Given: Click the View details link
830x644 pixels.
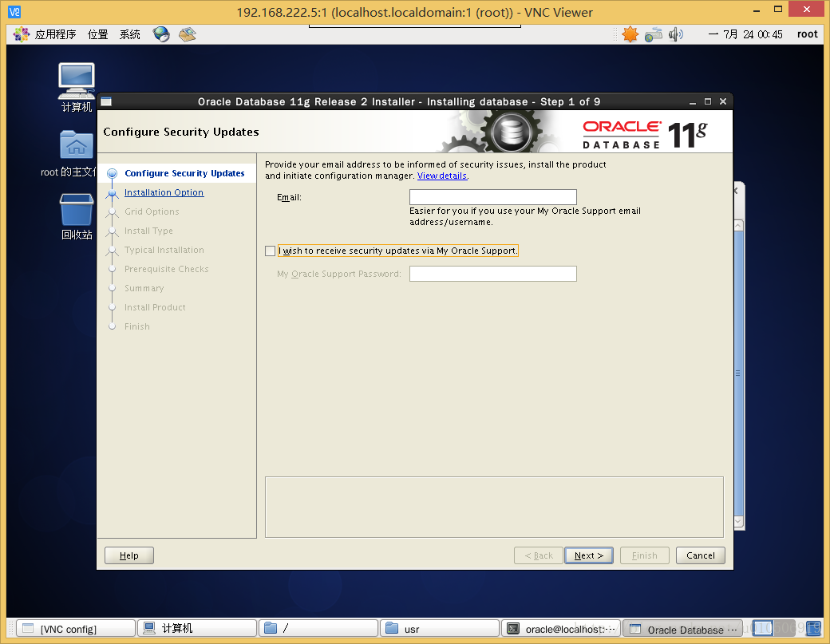Looking at the screenshot, I should tap(442, 176).
